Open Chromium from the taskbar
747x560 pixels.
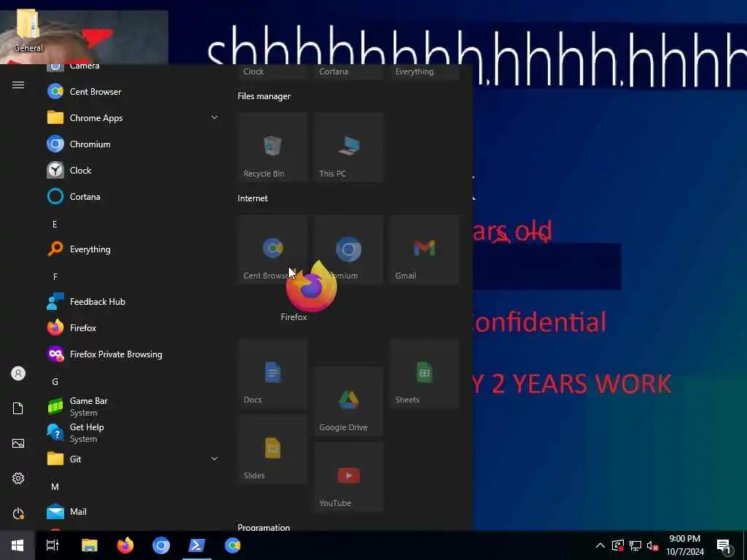[161, 545]
